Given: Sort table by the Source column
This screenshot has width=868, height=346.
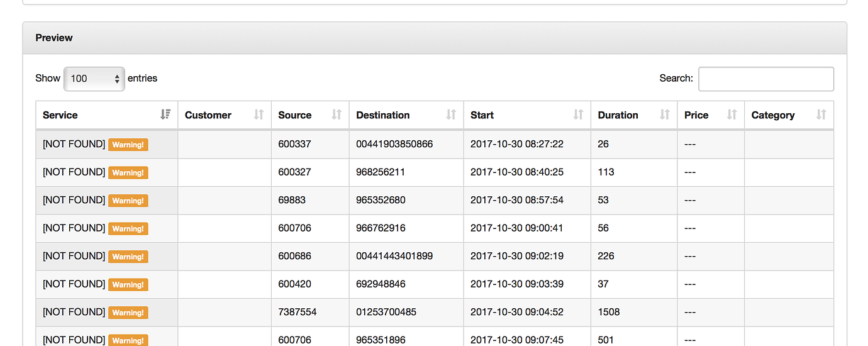Looking at the screenshot, I should pyautogui.click(x=310, y=115).
